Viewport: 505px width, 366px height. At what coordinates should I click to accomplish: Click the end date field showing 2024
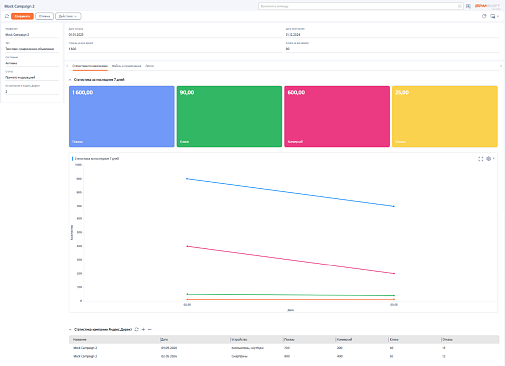pyautogui.click(x=392, y=35)
